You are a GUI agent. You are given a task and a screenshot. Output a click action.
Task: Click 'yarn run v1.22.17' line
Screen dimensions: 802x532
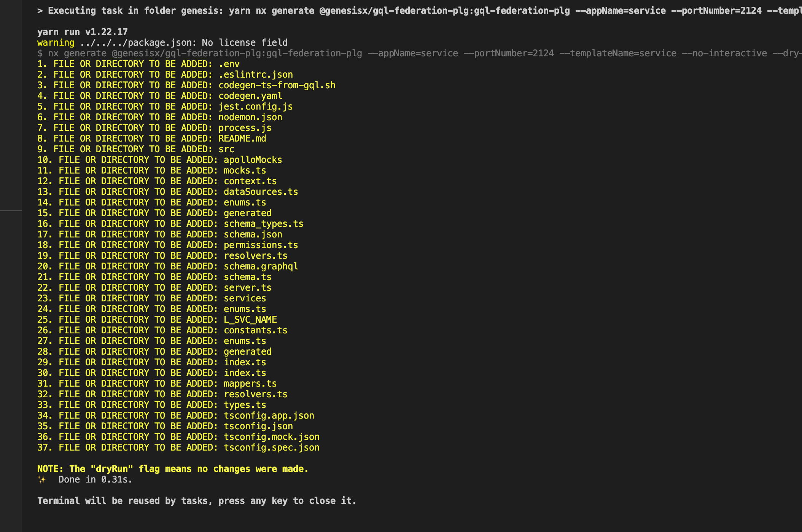[x=83, y=32]
